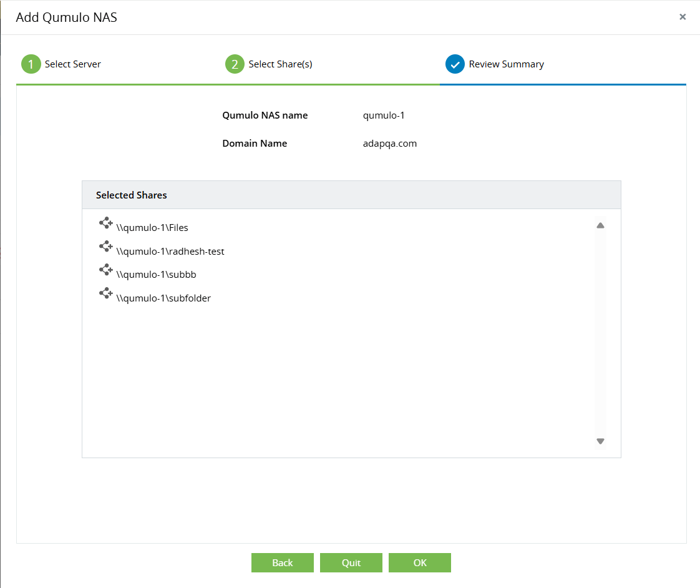
Task: Close the Add Qumulo NAS dialog
Action: coord(682,17)
